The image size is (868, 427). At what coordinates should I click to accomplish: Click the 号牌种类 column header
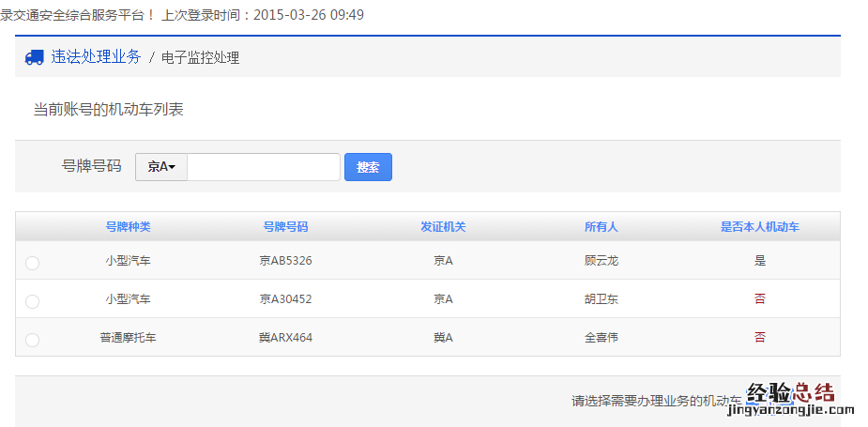(128, 227)
